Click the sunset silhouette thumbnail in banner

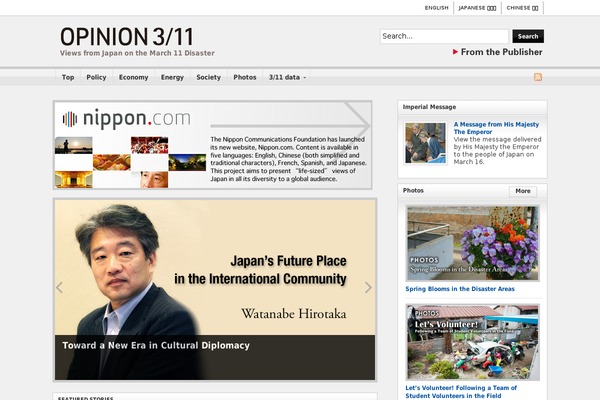pyautogui.click(x=73, y=145)
